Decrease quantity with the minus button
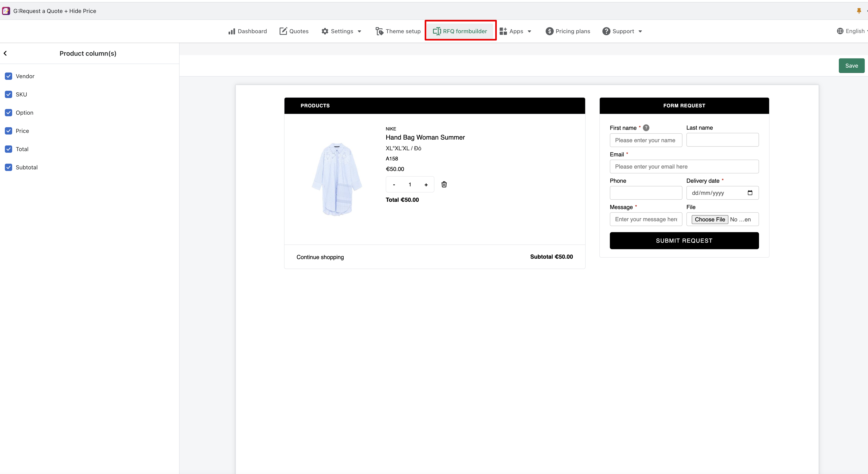Viewport: 868px width, 474px height. [x=393, y=185]
